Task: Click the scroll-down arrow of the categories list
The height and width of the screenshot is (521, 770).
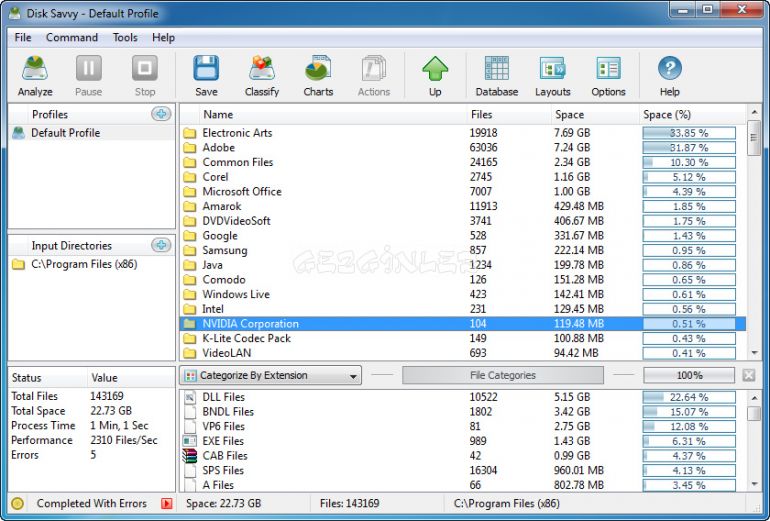Action: click(x=754, y=485)
